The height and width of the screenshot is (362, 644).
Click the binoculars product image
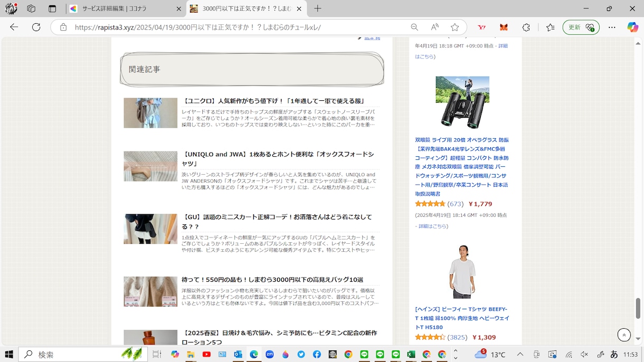coord(462,103)
